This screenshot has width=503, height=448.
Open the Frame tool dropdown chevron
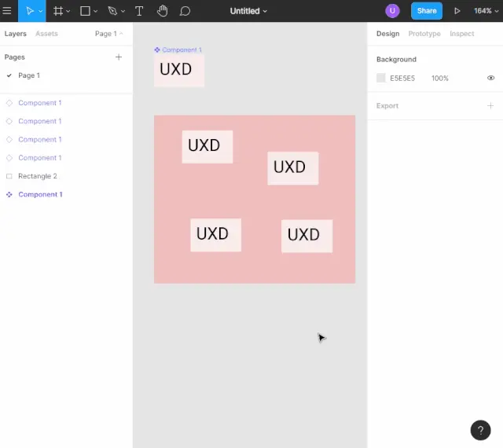tap(68, 11)
